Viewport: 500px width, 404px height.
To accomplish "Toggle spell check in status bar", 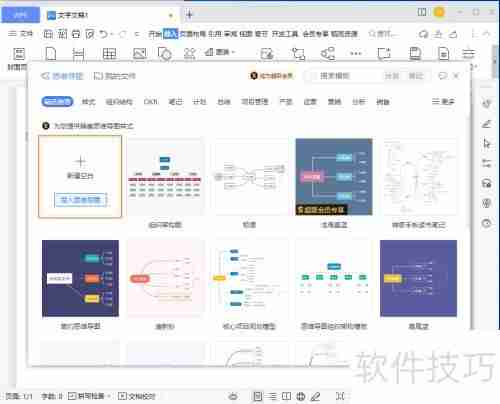I will tap(86, 396).
